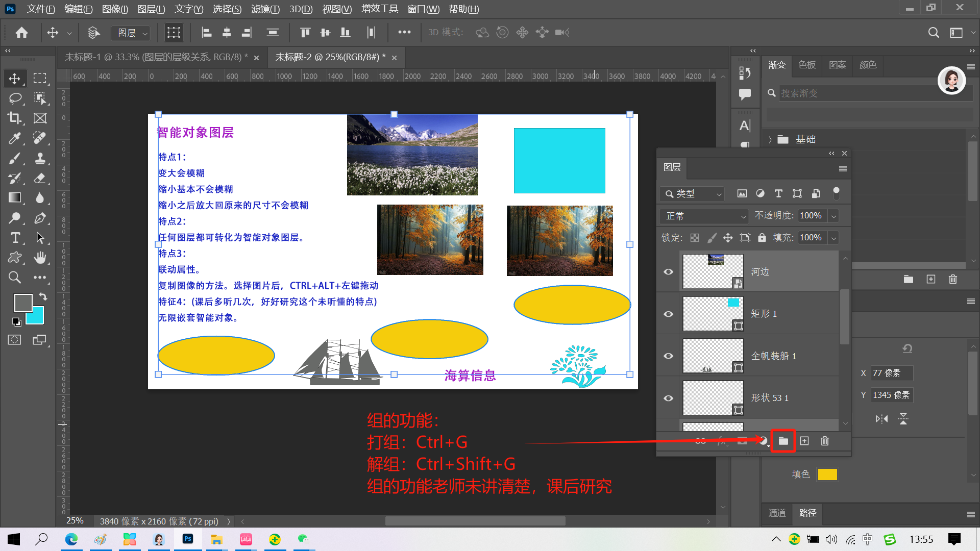Select the Zoom tool in toolbar
Image resolution: width=980 pixels, height=551 pixels.
(14, 278)
